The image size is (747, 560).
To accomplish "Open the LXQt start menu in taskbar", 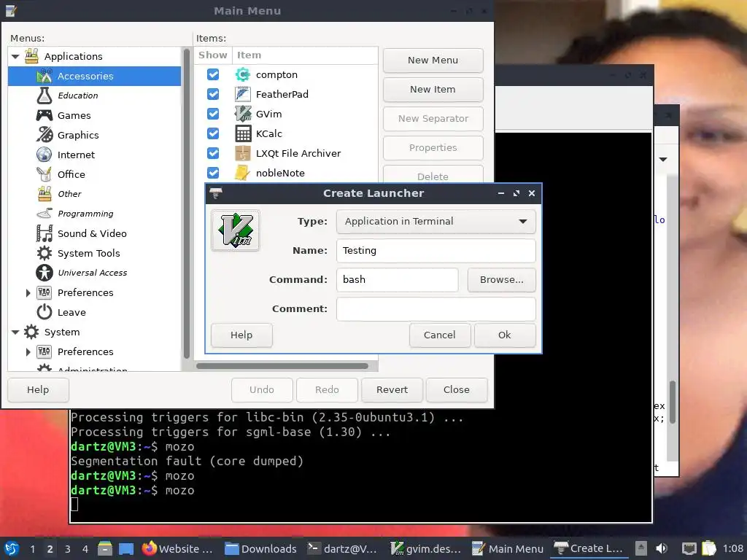I will [x=12, y=548].
